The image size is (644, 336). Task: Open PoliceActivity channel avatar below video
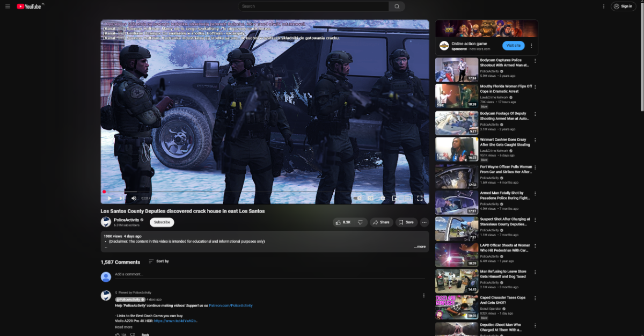coord(106,222)
